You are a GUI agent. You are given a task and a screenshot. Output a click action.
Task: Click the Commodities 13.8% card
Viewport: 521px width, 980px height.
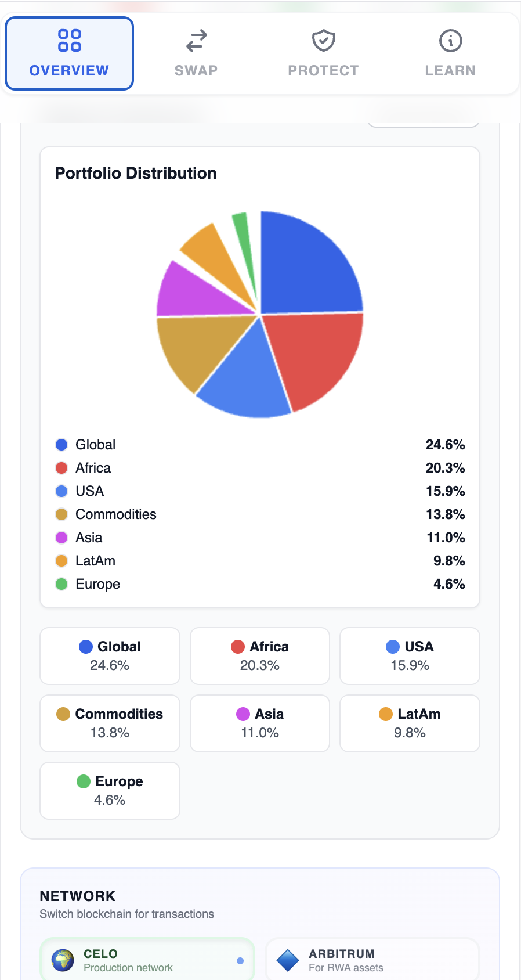point(110,723)
